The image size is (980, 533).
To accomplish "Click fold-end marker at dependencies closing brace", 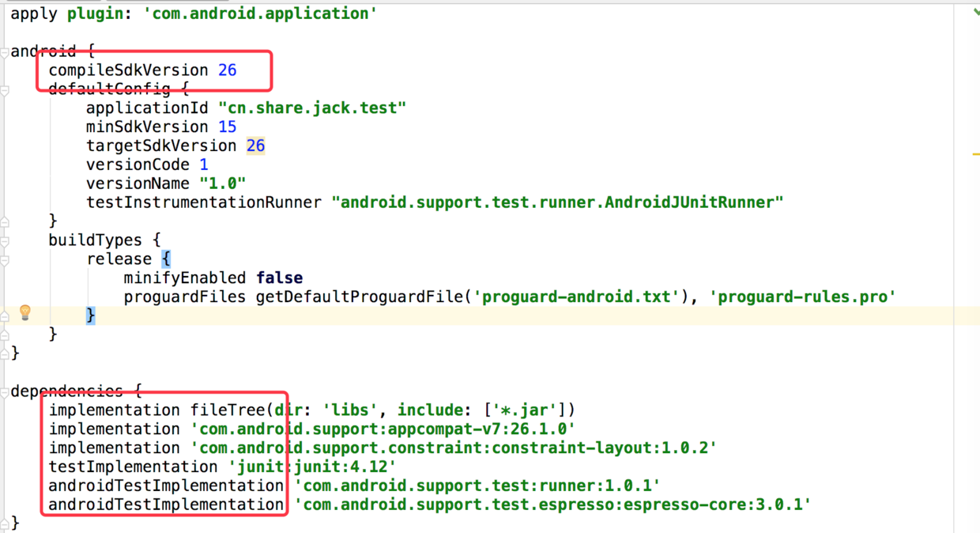I will pos(4,523).
